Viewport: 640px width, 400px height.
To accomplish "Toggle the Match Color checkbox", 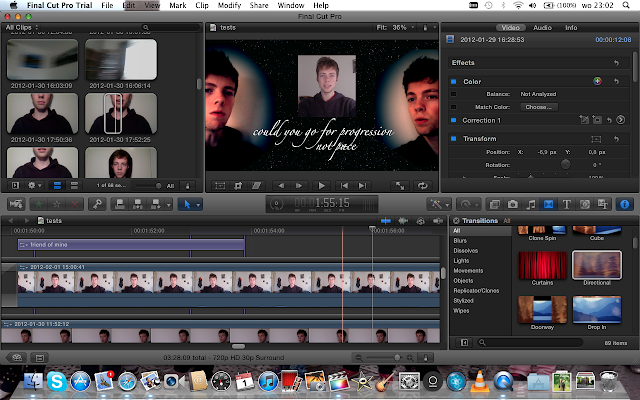I will pyautogui.click(x=453, y=107).
